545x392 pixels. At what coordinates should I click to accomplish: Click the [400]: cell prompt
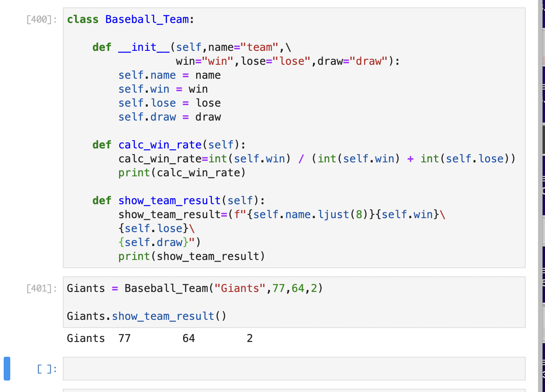(41, 19)
